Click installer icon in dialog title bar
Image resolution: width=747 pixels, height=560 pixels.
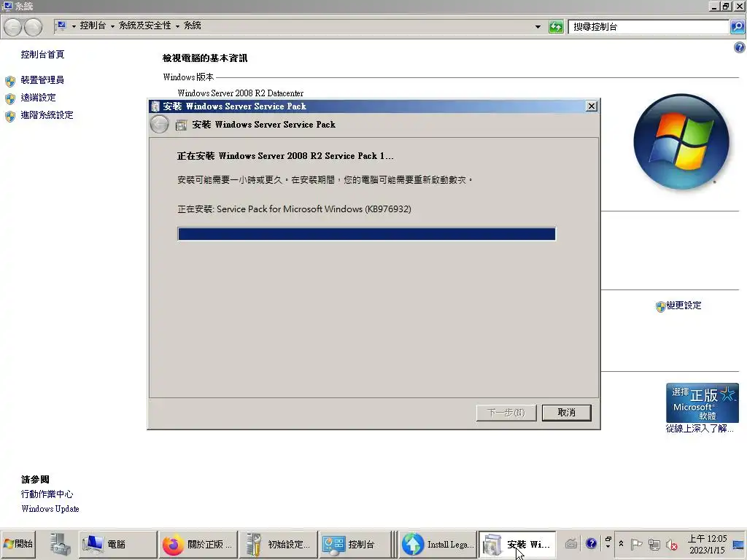tap(155, 106)
